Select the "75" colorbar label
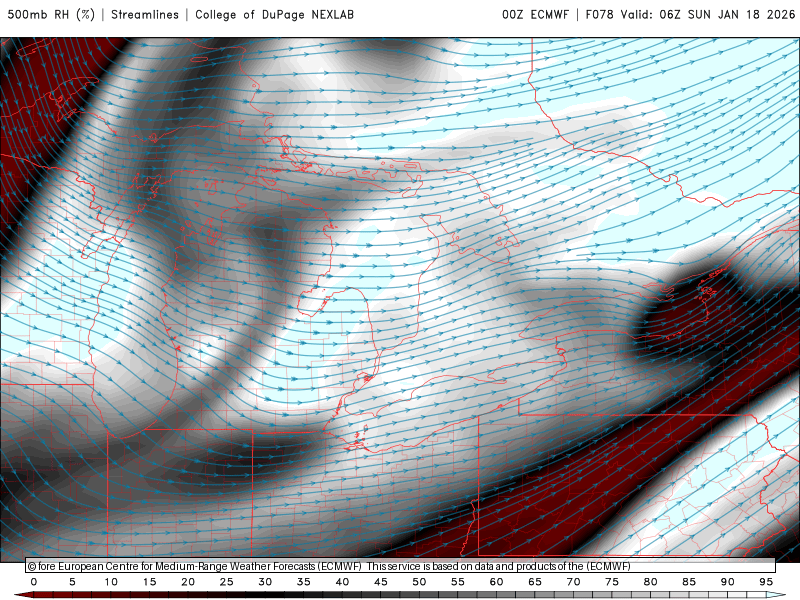 pos(612,582)
